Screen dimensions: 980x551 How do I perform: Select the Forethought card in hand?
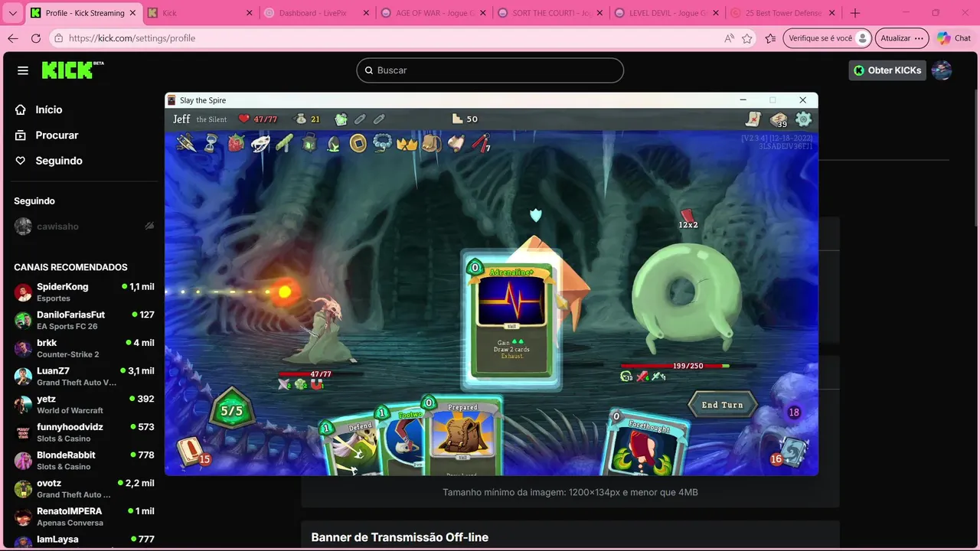[647, 444]
